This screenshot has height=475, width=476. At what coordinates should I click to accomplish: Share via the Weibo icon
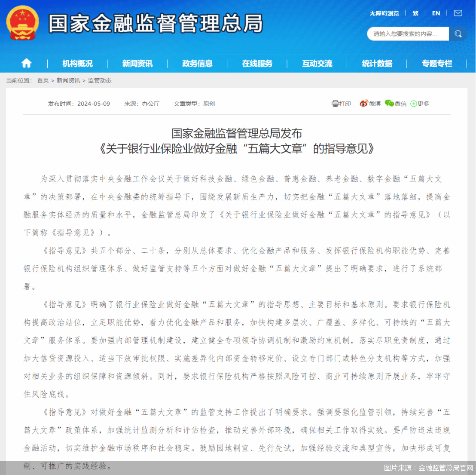click(x=364, y=104)
